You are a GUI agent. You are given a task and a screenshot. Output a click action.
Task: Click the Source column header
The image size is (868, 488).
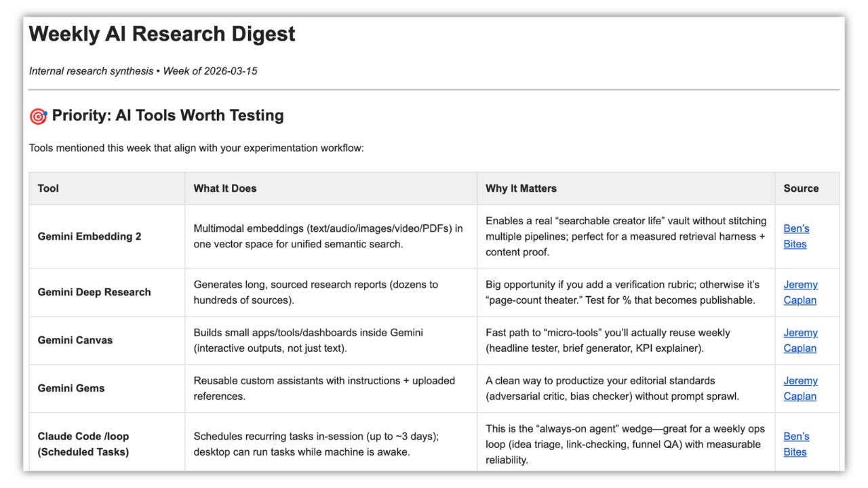(x=801, y=188)
